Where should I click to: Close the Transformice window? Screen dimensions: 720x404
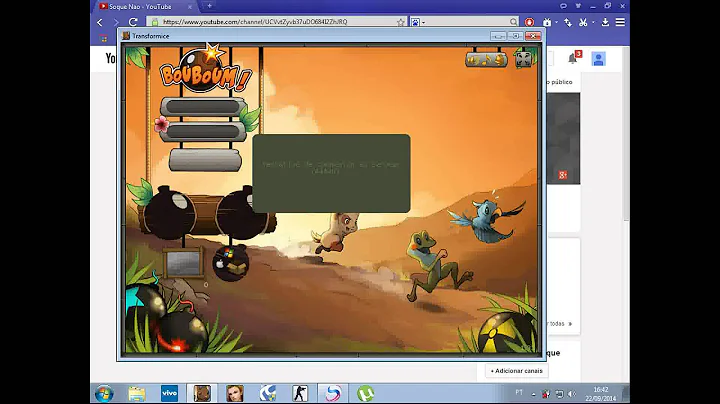[x=533, y=36]
